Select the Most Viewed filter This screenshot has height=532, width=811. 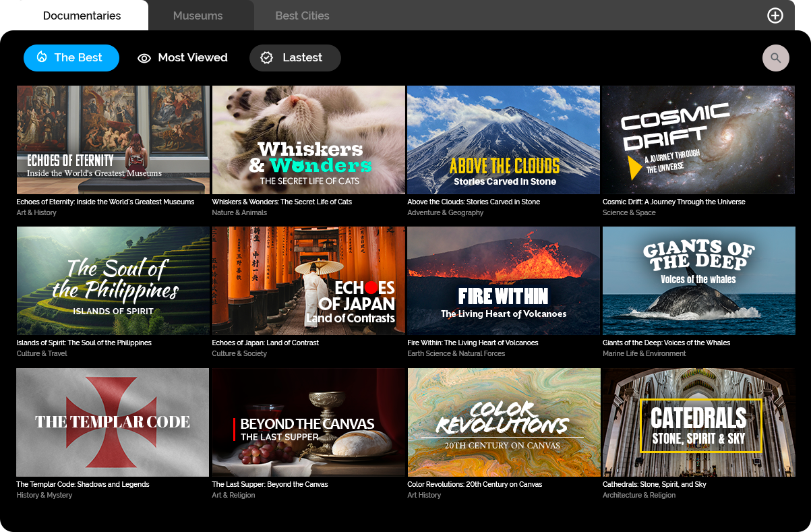tap(183, 58)
